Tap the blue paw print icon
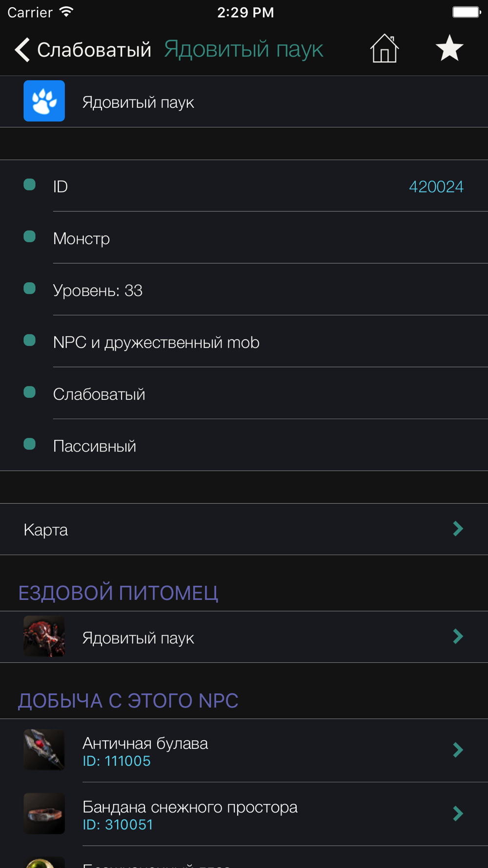The width and height of the screenshot is (488, 868). pos(44,101)
